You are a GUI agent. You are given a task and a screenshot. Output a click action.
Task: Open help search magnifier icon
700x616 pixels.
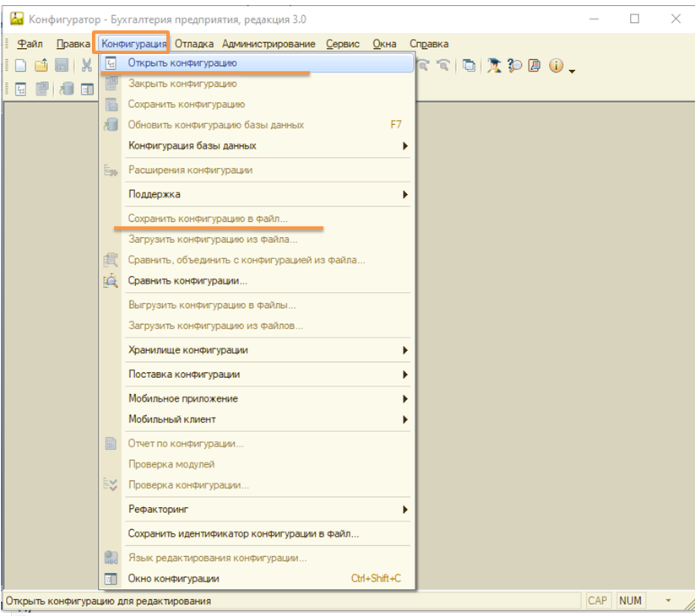515,66
